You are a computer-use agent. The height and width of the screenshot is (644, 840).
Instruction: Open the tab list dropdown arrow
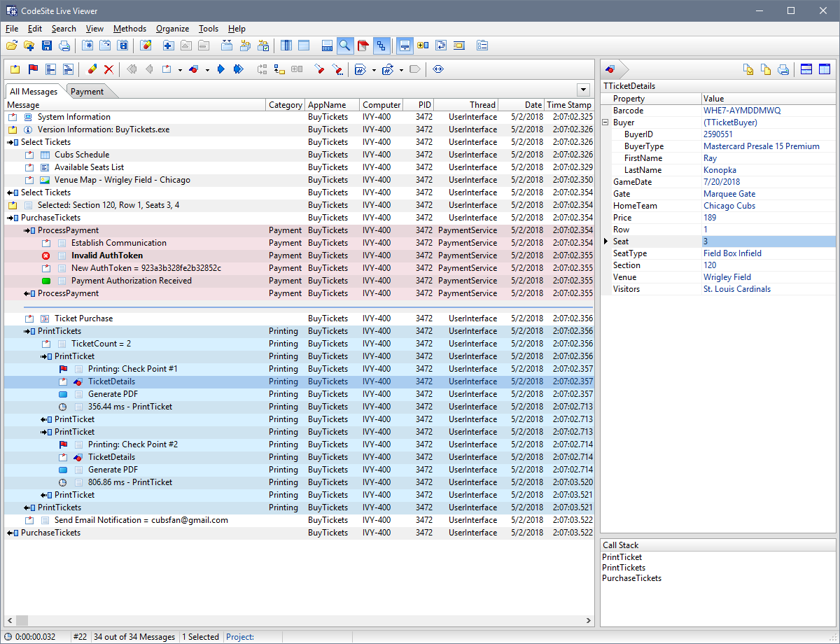point(583,90)
